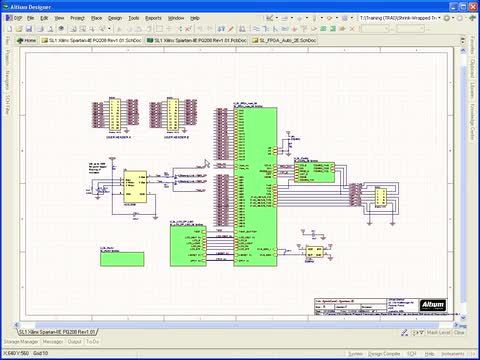
Task: Click the Place Bus icon
Action: pyautogui.click(x=266, y=29)
